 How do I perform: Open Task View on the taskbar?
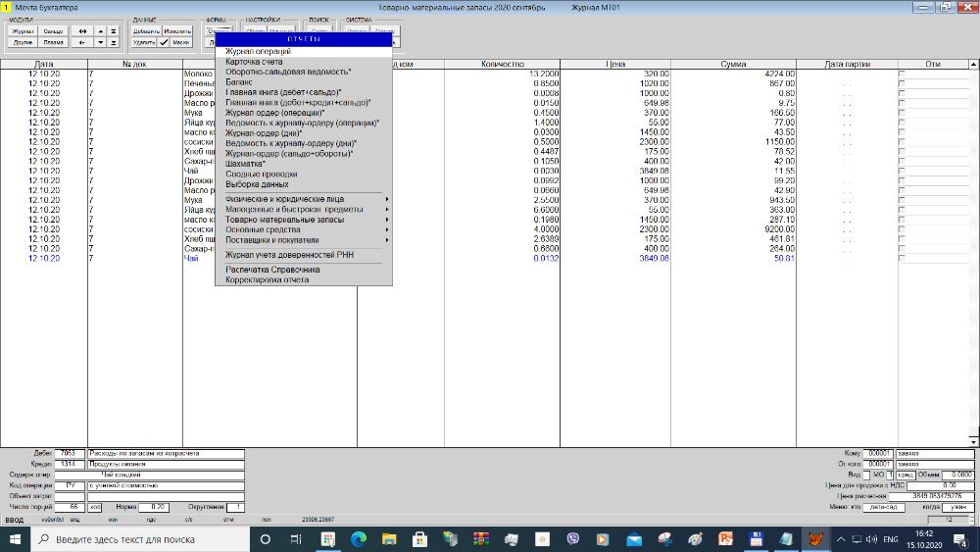click(296, 539)
